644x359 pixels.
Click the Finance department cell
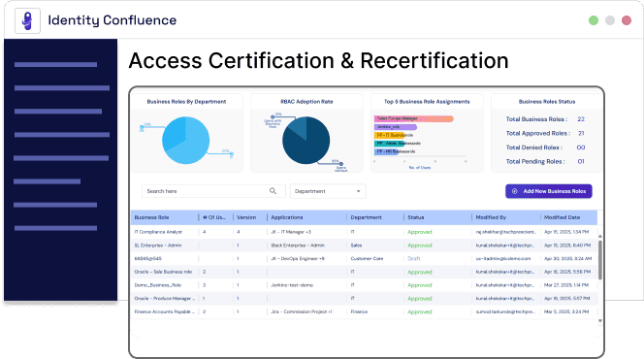(x=359, y=311)
